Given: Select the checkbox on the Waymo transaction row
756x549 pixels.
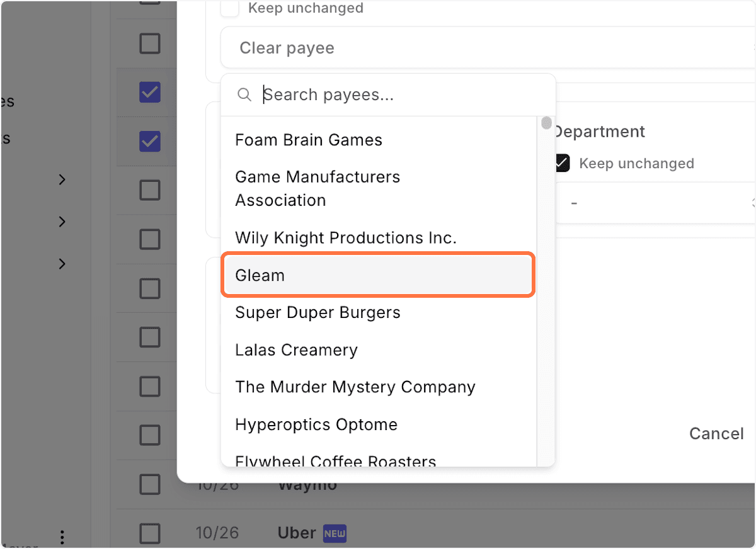Looking at the screenshot, I should click(x=149, y=484).
